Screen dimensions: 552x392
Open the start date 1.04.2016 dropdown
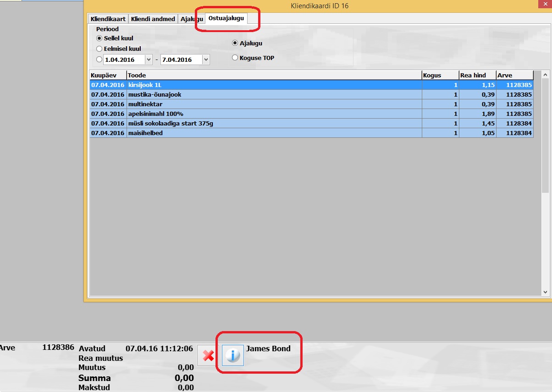(149, 60)
